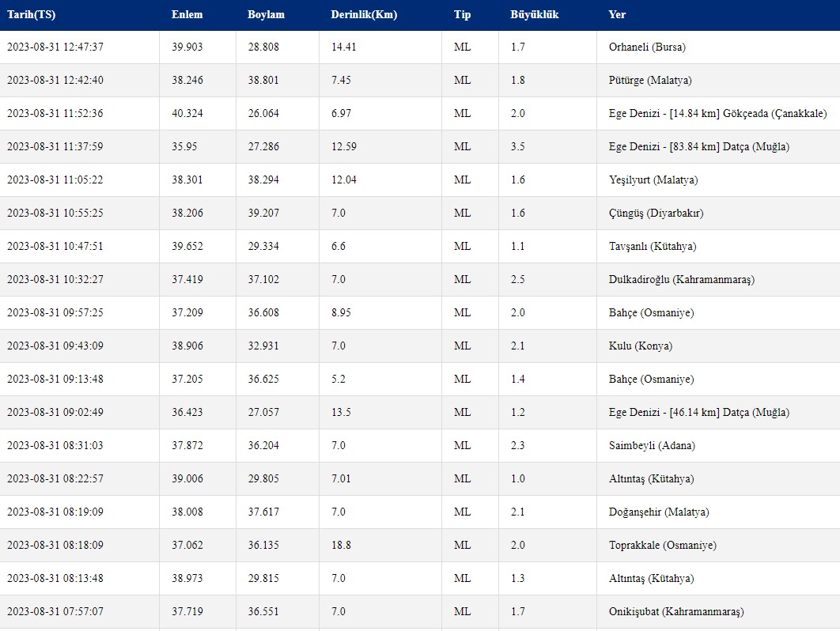Click the Pütürge (Malatya) location cell
The width and height of the screenshot is (840, 631).
coord(650,81)
